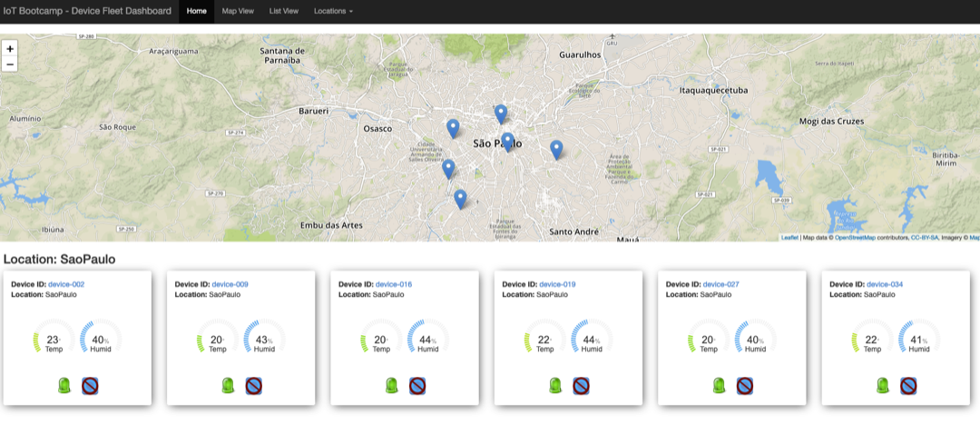980x425 pixels.
Task: Click the green light icon on device-002
Action: [x=65, y=386]
